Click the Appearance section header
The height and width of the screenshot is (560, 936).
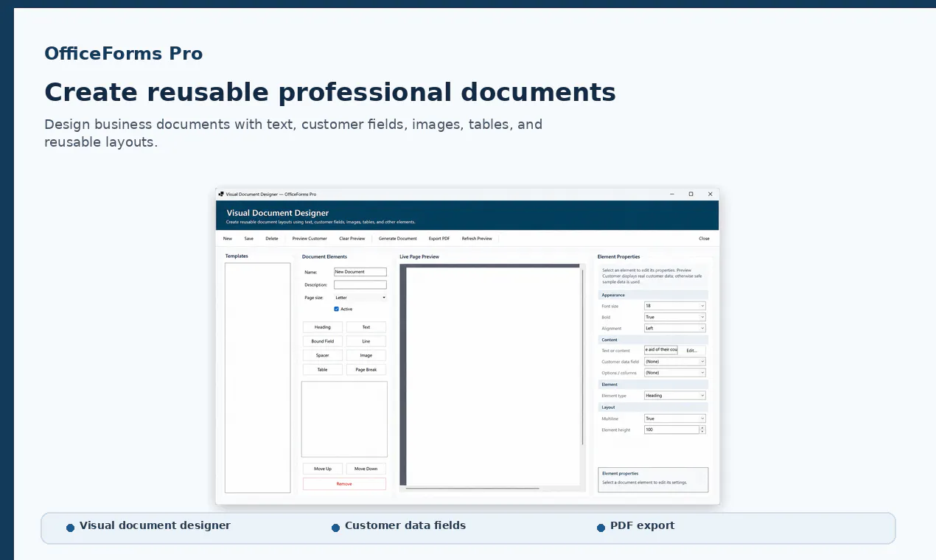click(x=654, y=295)
